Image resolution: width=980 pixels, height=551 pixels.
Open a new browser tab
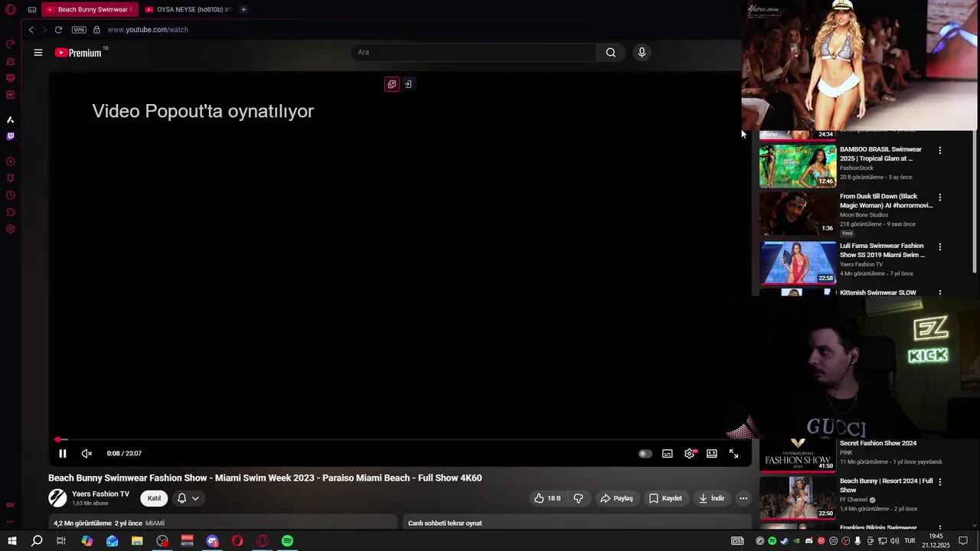pos(243,10)
